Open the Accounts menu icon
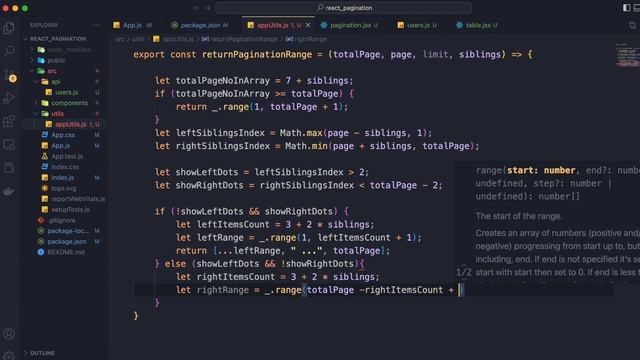640x360 pixels. [9, 334]
